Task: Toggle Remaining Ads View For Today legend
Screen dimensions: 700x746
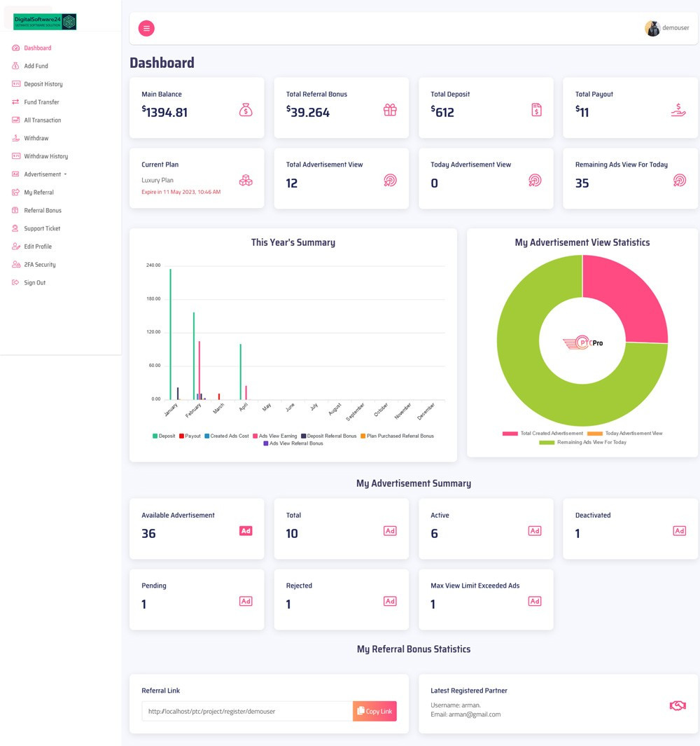Action: point(582,442)
